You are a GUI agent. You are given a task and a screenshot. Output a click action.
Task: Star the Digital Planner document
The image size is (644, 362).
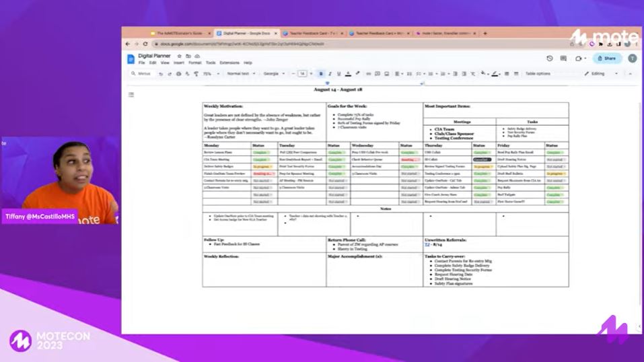(x=179, y=56)
